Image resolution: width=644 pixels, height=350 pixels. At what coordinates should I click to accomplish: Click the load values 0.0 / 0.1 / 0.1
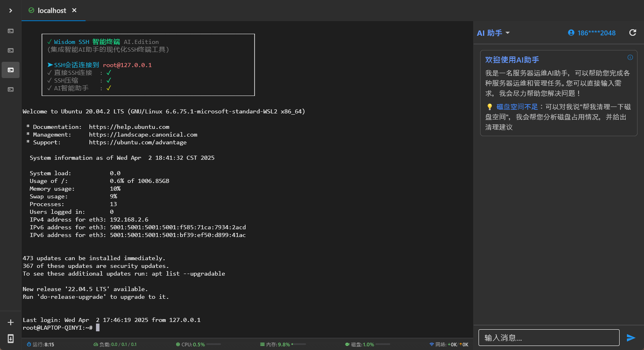(x=124, y=344)
